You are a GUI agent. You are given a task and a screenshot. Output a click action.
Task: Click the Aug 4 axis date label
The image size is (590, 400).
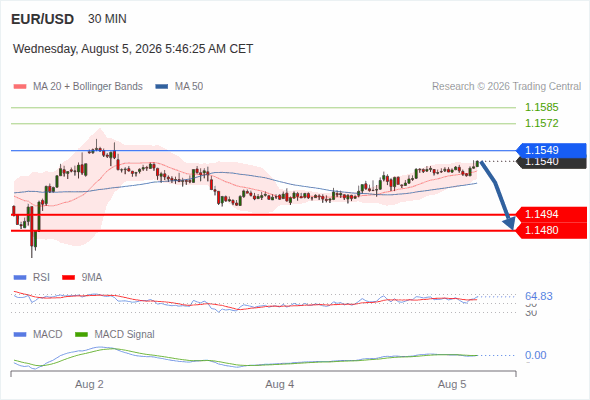pyautogui.click(x=280, y=385)
